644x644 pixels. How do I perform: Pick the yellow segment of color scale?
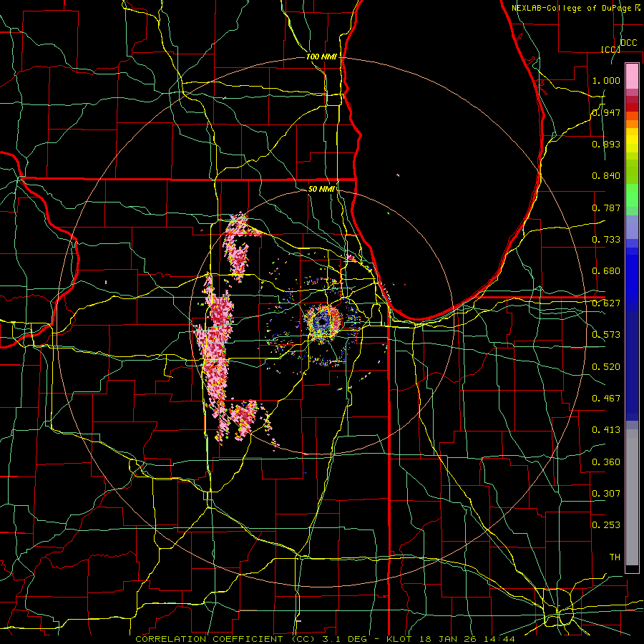tap(632, 141)
